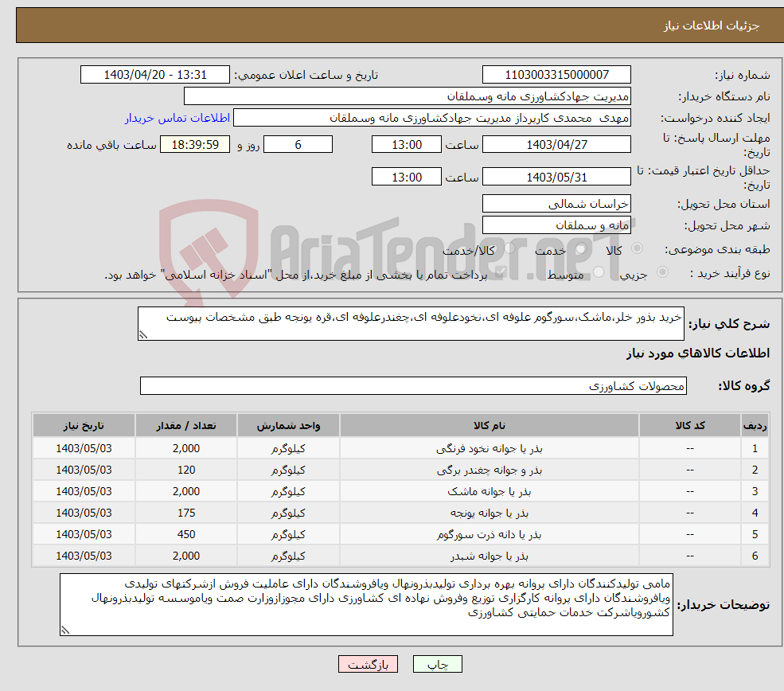
Task: Click the کد کالا column header
Action: coord(690,425)
